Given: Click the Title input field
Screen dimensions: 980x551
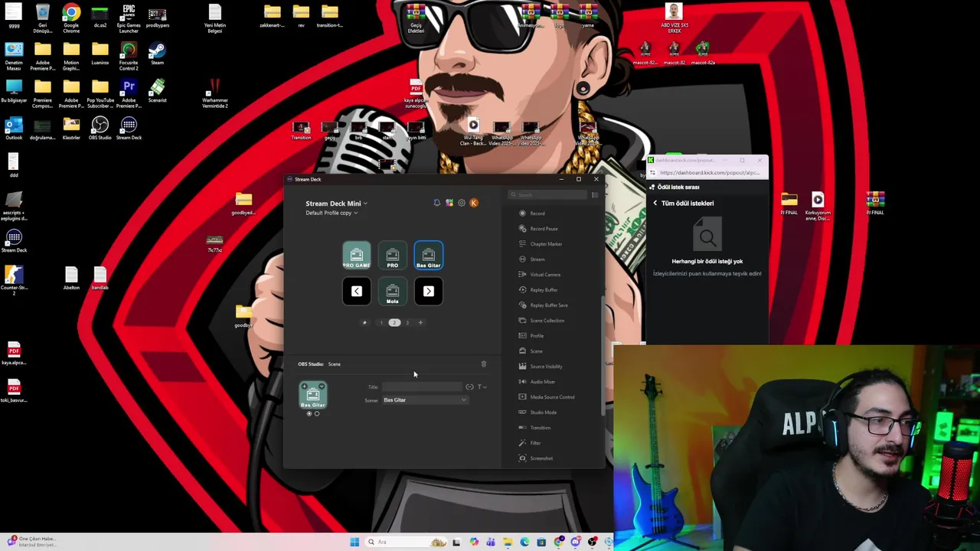Looking at the screenshot, I should tap(422, 387).
